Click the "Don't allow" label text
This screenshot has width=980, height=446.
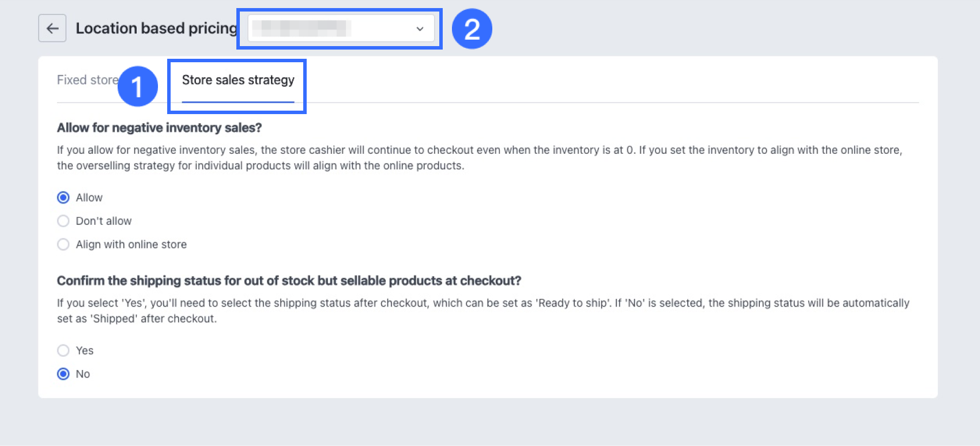104,221
